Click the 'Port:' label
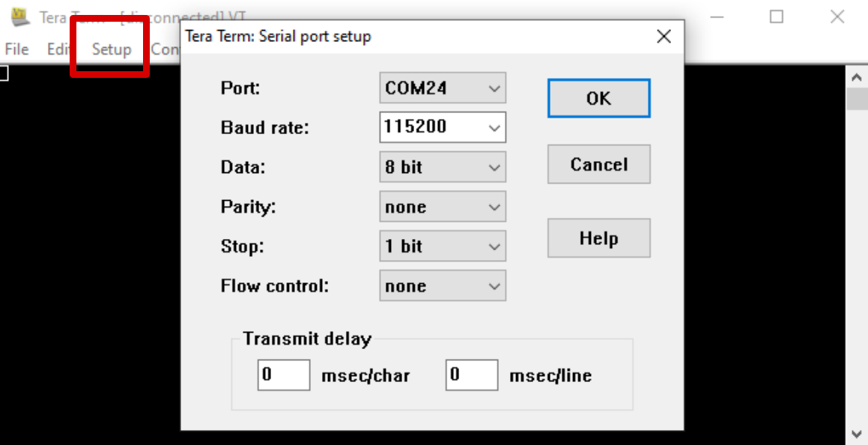This screenshot has height=445, width=868. pyautogui.click(x=240, y=88)
